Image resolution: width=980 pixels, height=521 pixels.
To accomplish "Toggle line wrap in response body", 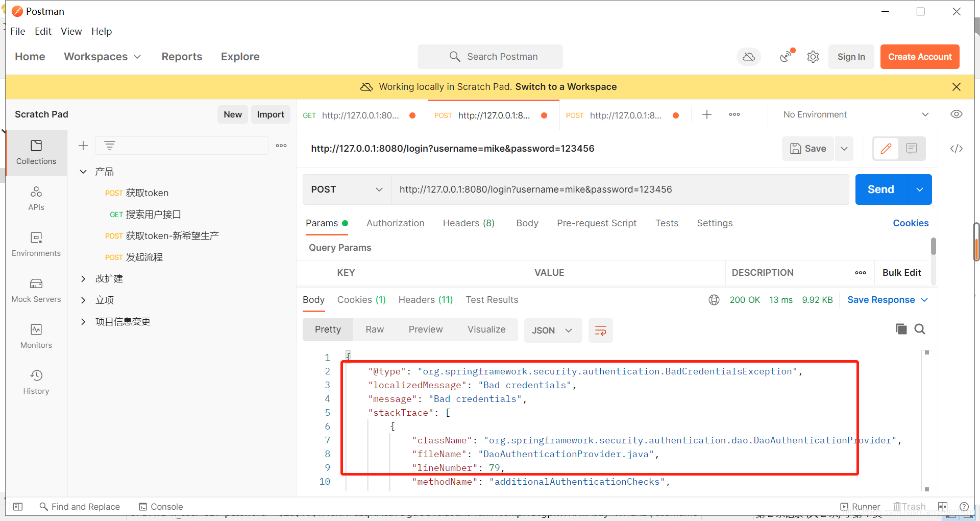I will click(601, 330).
